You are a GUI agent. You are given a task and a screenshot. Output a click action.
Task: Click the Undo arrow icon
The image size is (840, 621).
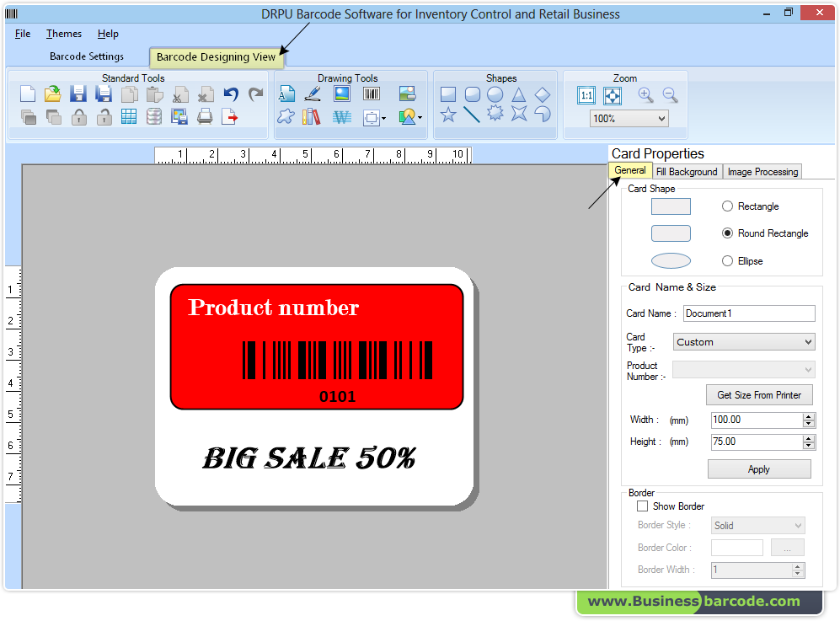(x=231, y=94)
